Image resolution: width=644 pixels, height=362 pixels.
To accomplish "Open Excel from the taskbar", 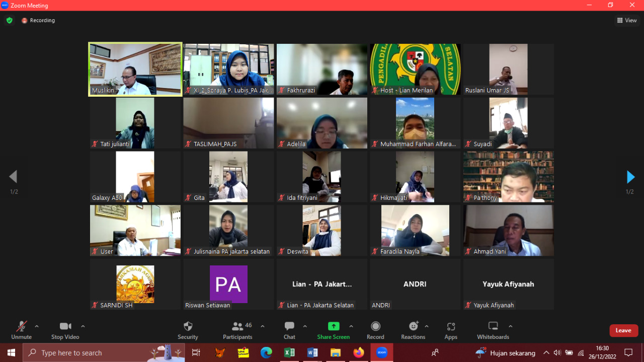I will click(x=289, y=352).
